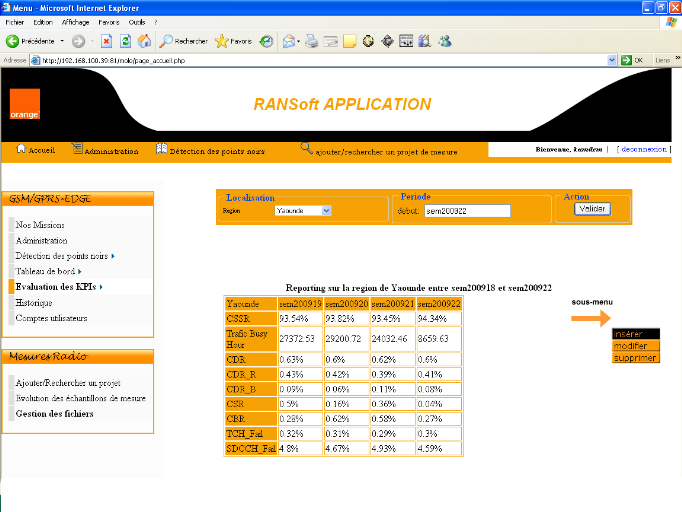Click the deconnexion link
The image size is (682, 512).
(x=643, y=149)
